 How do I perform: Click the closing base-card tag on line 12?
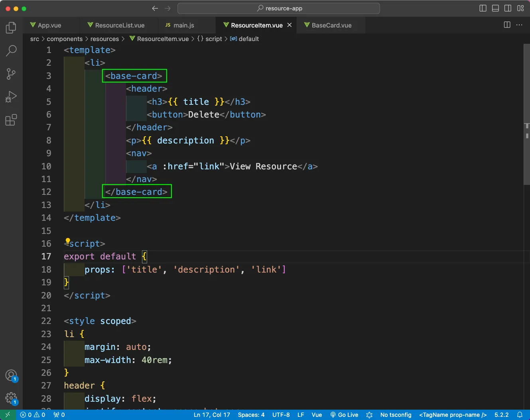point(136,192)
